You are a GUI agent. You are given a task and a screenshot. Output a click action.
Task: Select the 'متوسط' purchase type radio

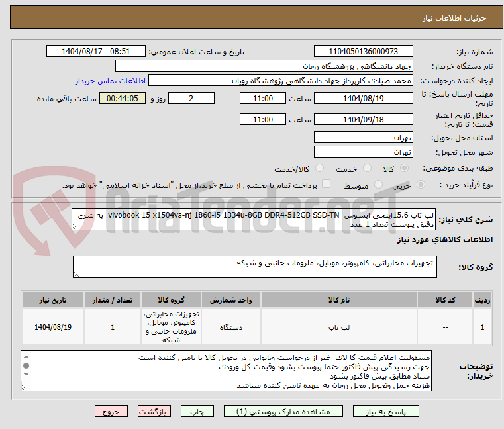click(x=378, y=185)
